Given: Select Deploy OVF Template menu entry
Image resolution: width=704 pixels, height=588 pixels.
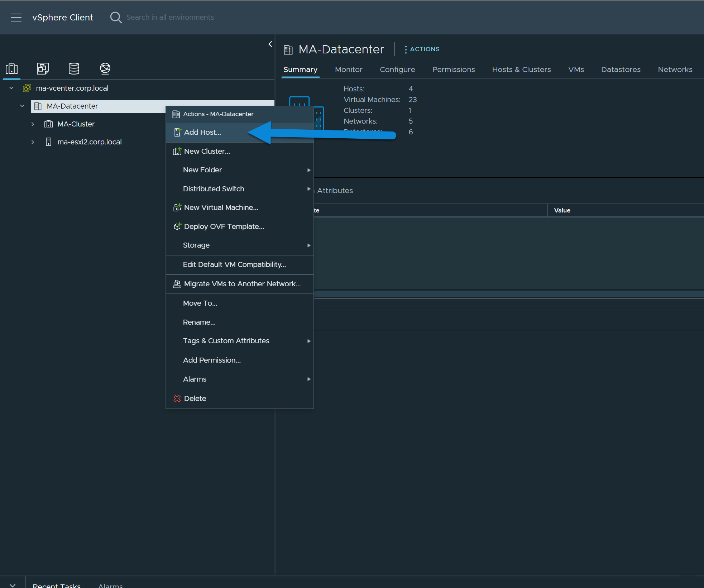Looking at the screenshot, I should [x=240, y=226].
